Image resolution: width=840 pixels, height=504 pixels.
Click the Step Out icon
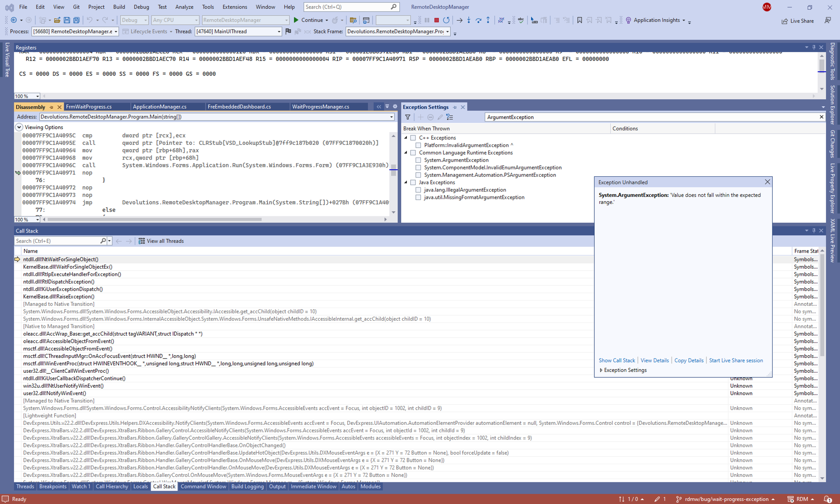[488, 20]
